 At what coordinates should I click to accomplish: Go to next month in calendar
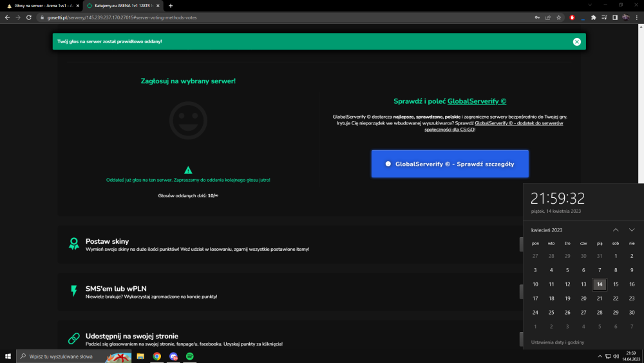632,230
